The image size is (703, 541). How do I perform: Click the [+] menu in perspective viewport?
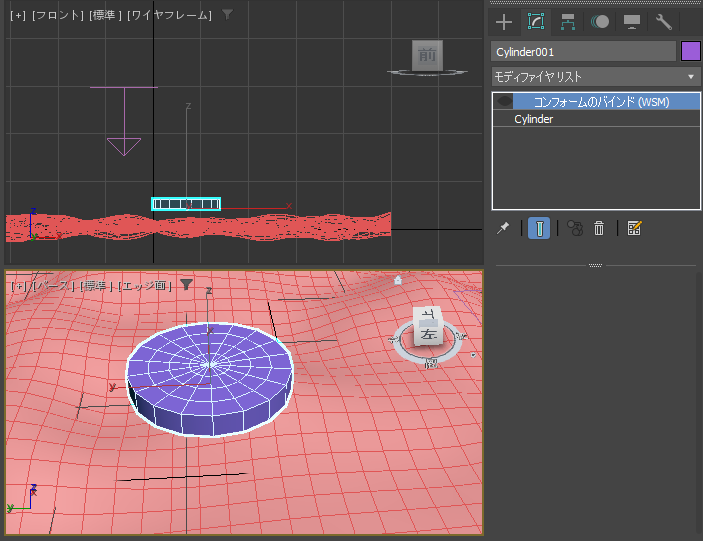coord(18,286)
